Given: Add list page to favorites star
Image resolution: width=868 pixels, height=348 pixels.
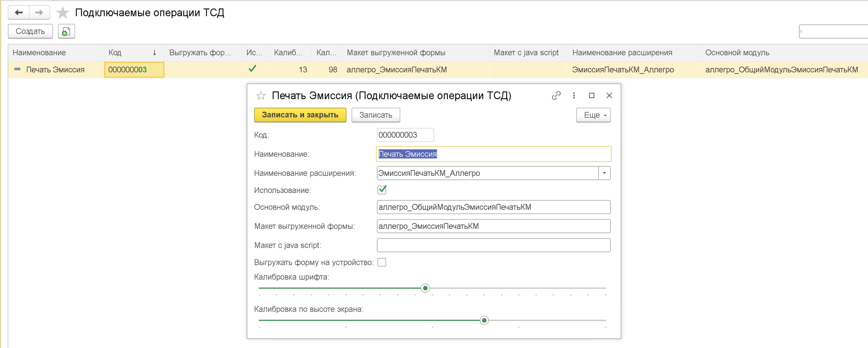Looking at the screenshot, I should tap(63, 13).
